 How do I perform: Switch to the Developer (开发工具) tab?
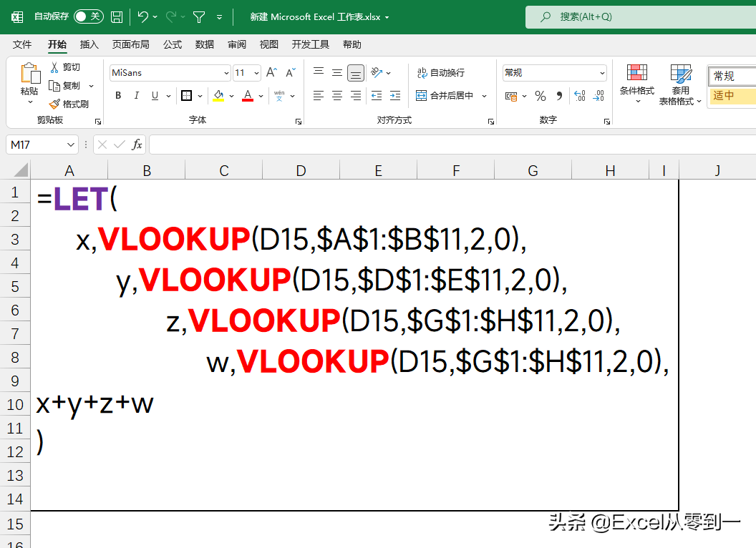coord(311,45)
